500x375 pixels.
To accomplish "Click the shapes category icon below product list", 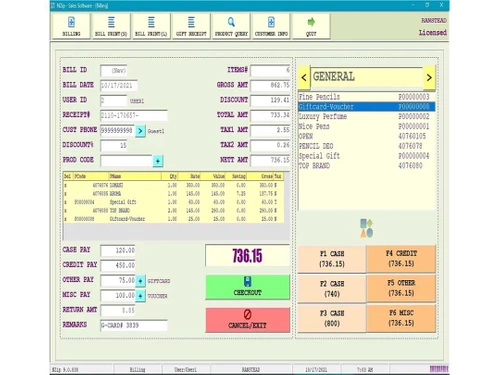I will coord(366,228).
